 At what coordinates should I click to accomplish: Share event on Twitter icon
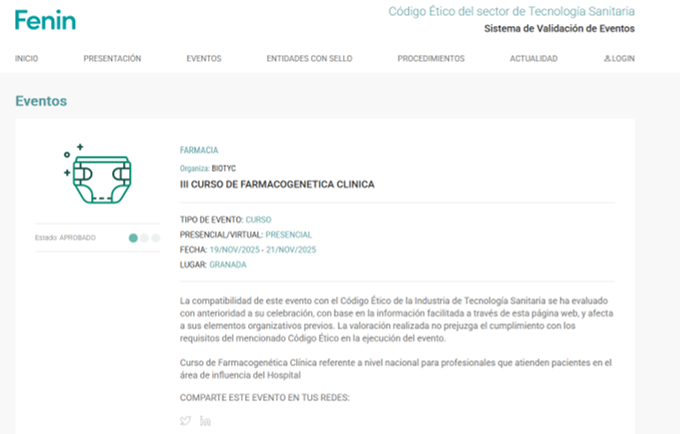185,421
